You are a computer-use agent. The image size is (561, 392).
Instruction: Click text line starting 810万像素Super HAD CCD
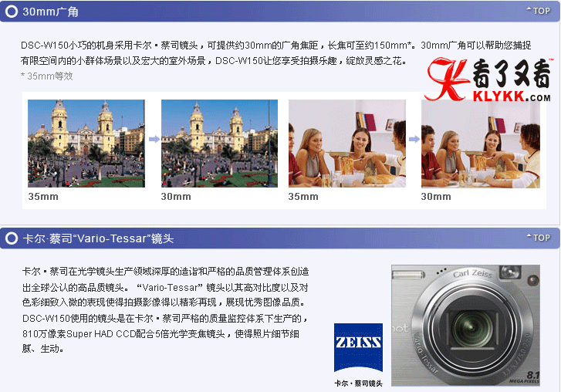pyautogui.click(x=161, y=334)
